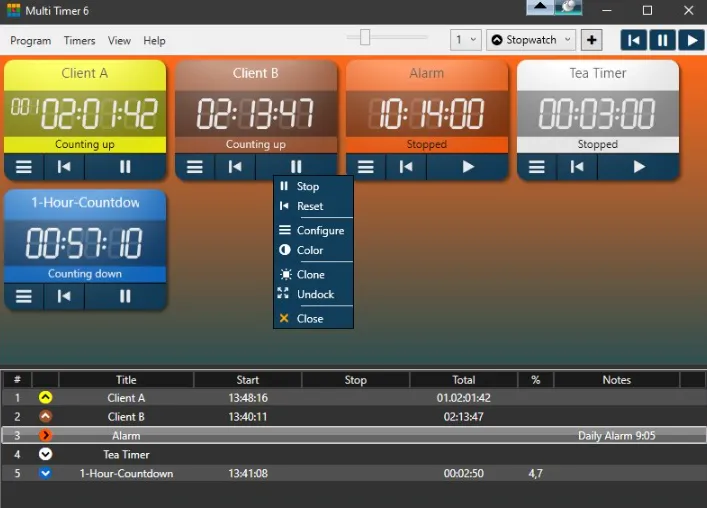This screenshot has width=707, height=508.
Task: Select the Client B row title
Action: click(126, 417)
